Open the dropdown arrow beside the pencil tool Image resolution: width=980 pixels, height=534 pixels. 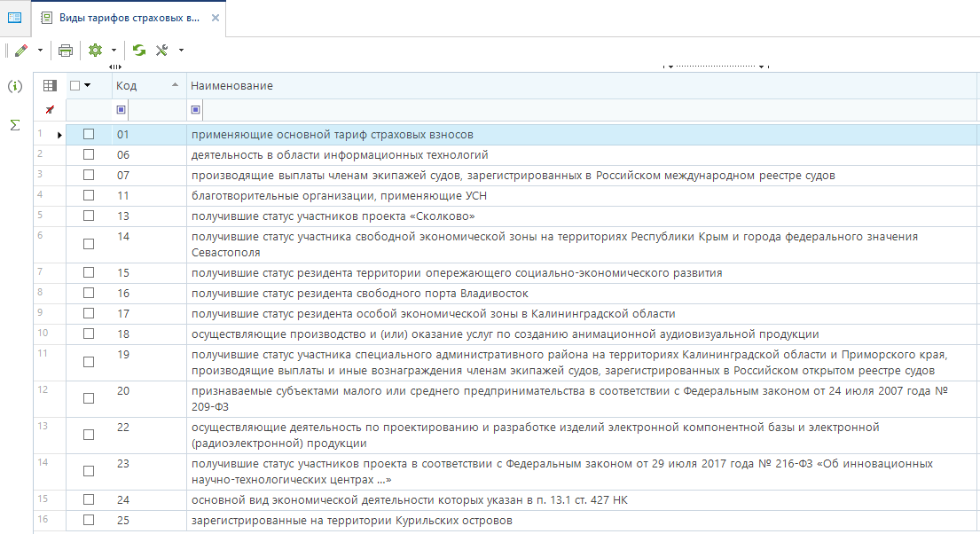38,51
